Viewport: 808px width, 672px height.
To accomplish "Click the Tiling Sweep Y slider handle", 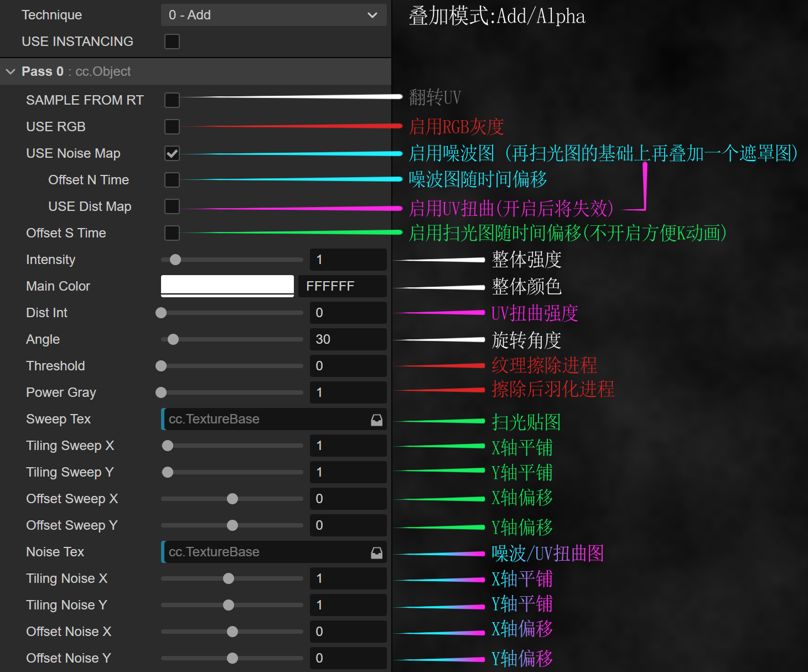I will pyautogui.click(x=168, y=472).
